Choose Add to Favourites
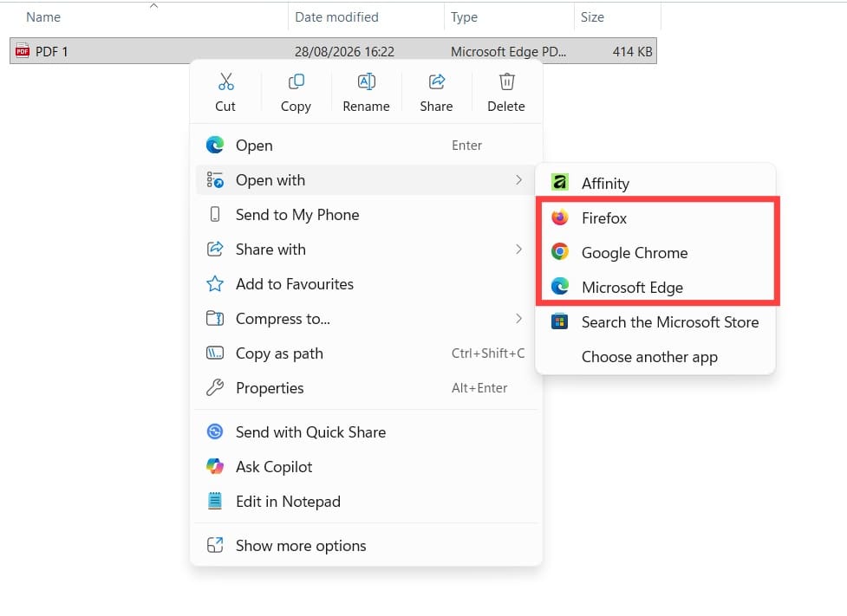This screenshot has width=847, height=616. pos(366,283)
